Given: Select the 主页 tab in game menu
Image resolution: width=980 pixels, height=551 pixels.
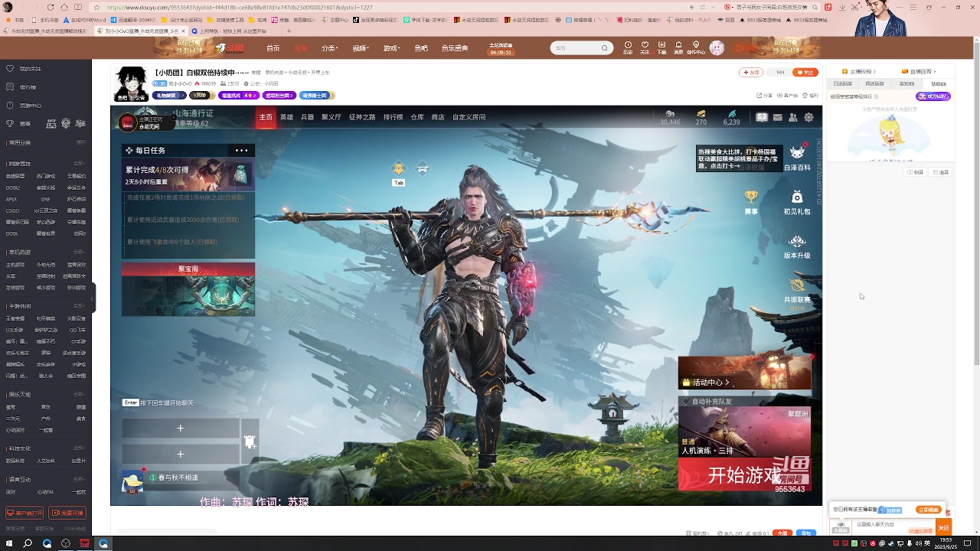Looking at the screenshot, I should [x=266, y=117].
